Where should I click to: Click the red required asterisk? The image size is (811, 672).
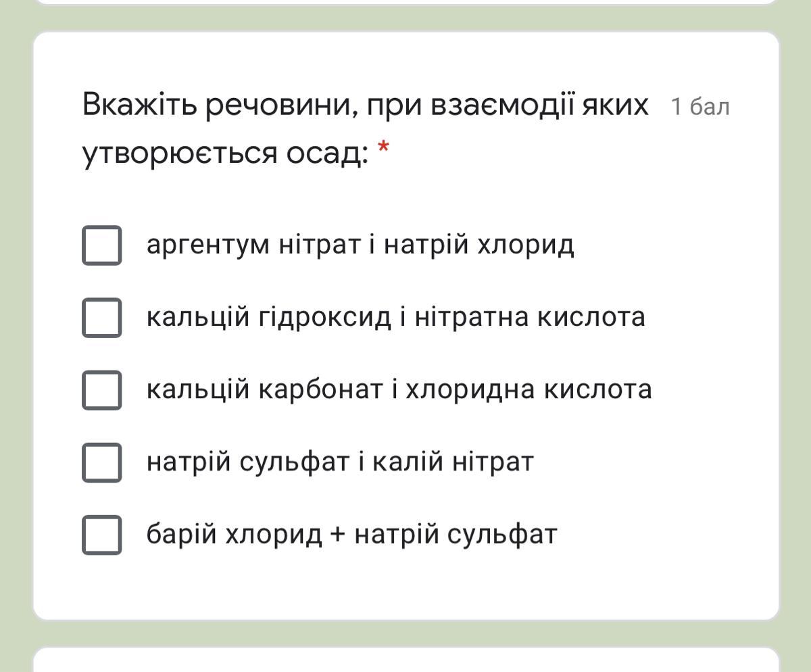[x=383, y=147]
